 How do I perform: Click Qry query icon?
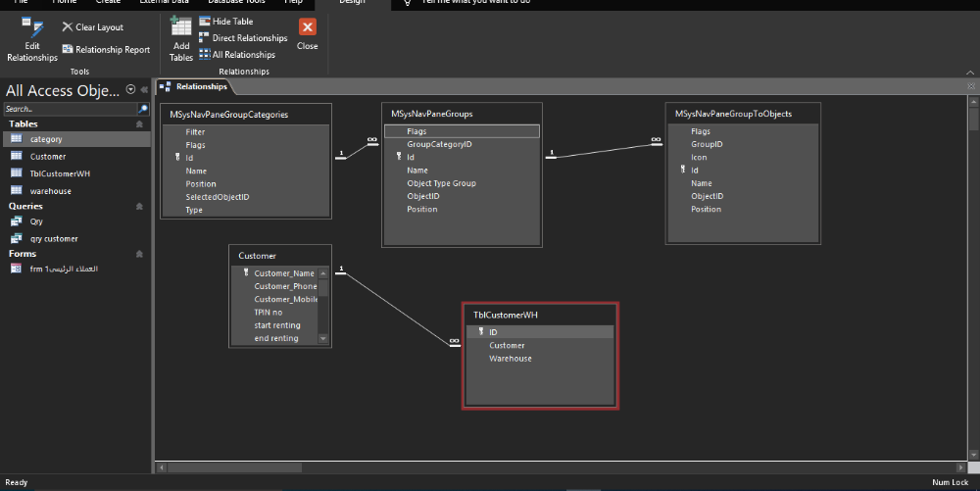coord(17,221)
